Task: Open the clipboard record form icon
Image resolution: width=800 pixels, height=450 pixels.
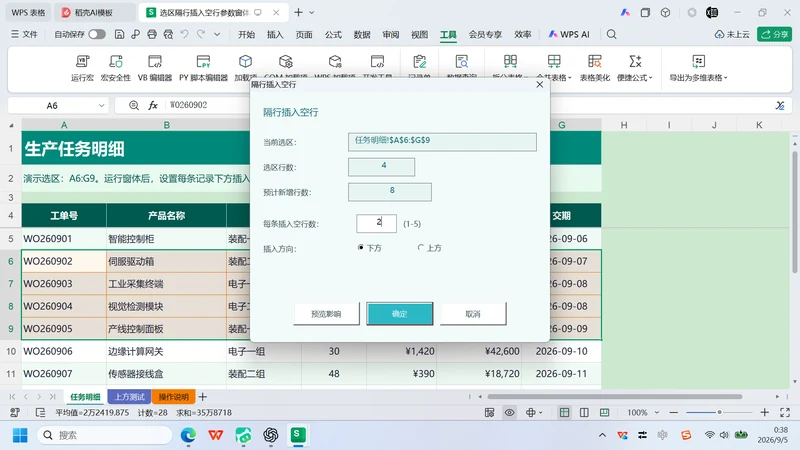Action: 419,62
